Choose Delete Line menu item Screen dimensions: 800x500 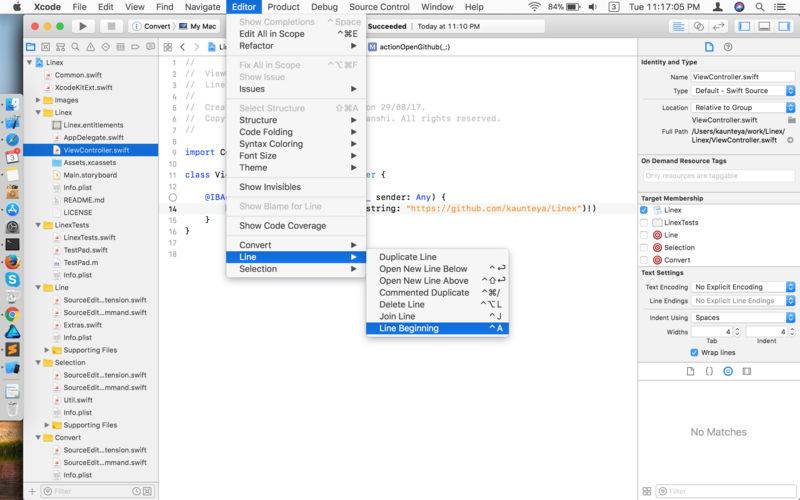(x=437, y=305)
